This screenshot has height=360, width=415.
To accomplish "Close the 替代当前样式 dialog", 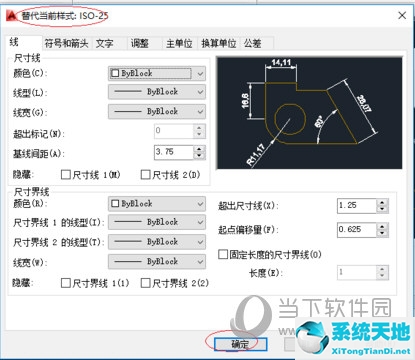I will click(x=402, y=15).
